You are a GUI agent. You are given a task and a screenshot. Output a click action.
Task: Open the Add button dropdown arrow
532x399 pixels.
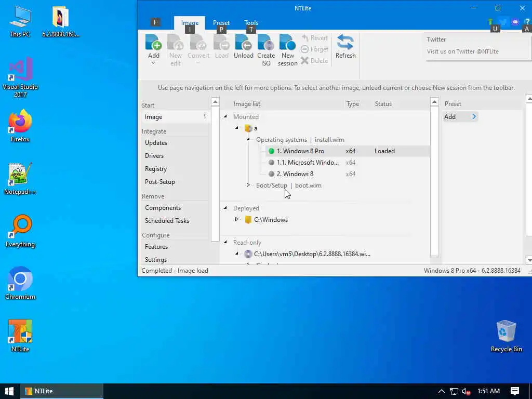point(153,63)
